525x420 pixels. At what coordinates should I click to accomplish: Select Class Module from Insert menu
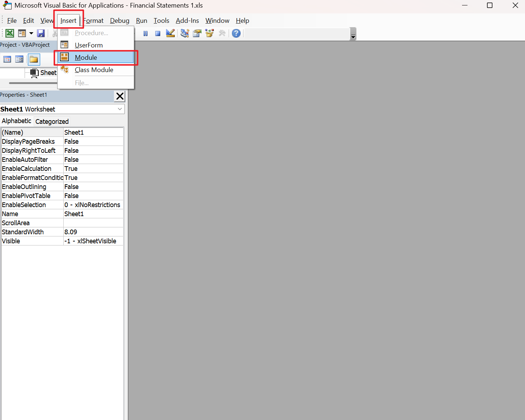(x=94, y=70)
